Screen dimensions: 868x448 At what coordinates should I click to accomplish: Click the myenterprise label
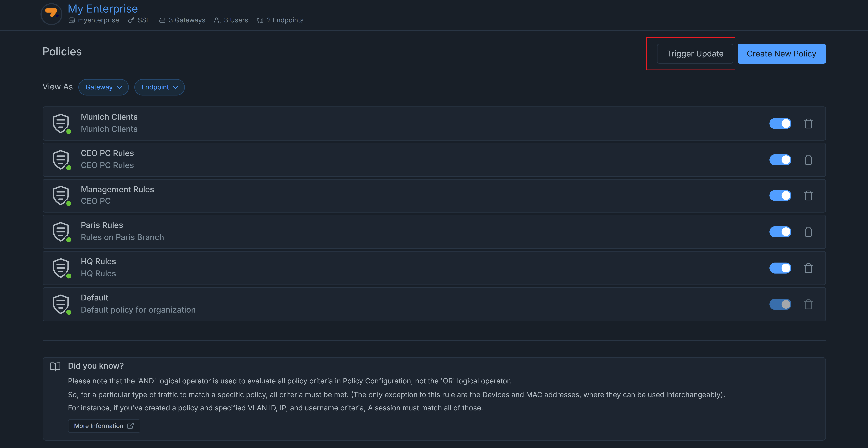(x=98, y=20)
